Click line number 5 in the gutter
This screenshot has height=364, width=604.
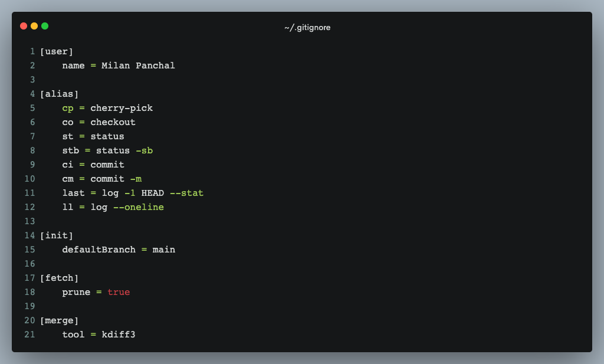tap(32, 108)
